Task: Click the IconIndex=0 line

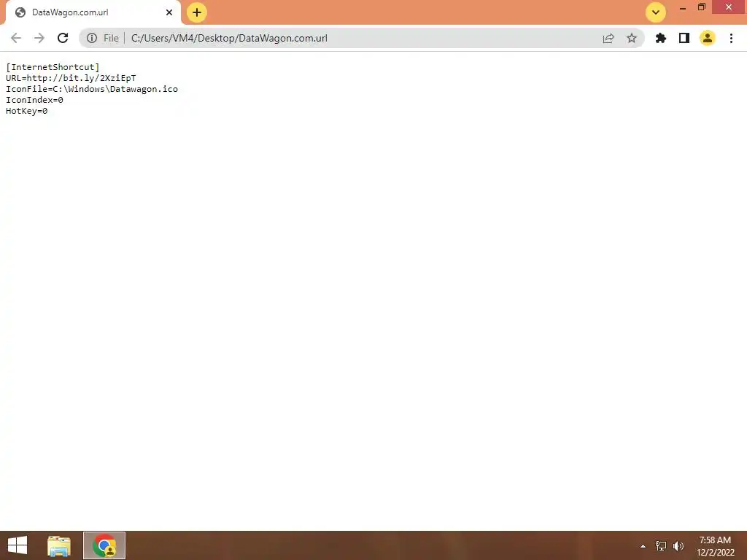Action: [34, 100]
